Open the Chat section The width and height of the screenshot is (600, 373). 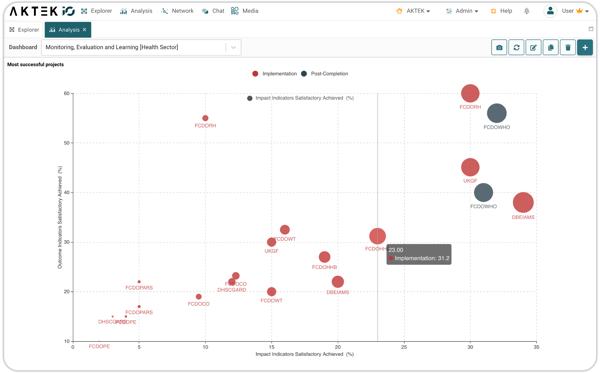pos(213,11)
